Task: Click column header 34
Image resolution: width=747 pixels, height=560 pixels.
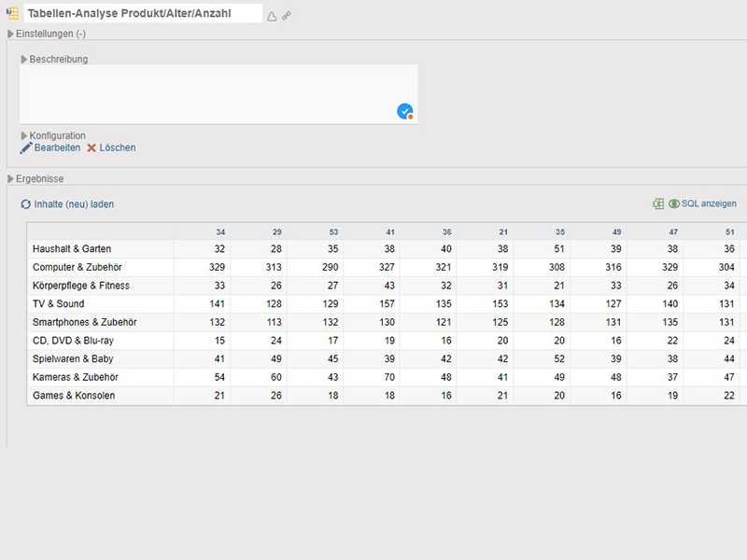Action: pos(220,231)
